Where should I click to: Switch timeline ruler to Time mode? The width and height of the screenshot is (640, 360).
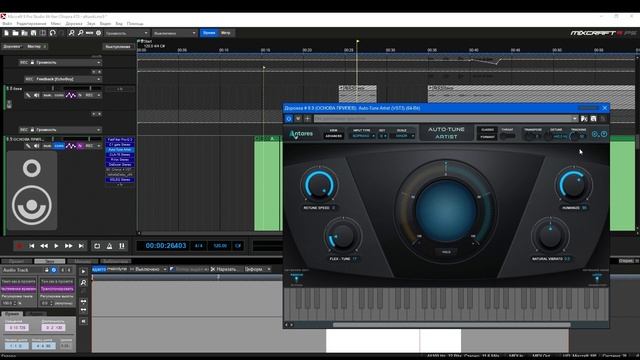(x=209, y=33)
